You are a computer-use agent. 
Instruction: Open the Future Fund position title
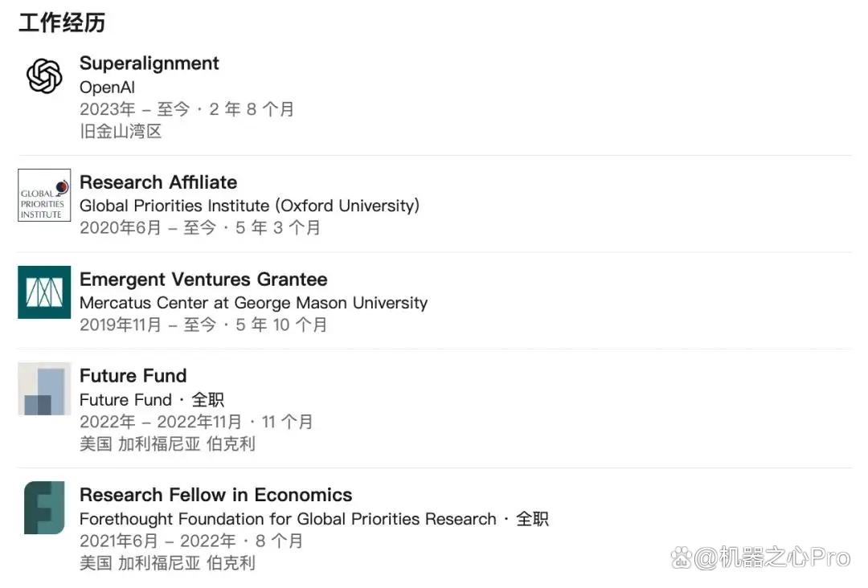tap(133, 376)
